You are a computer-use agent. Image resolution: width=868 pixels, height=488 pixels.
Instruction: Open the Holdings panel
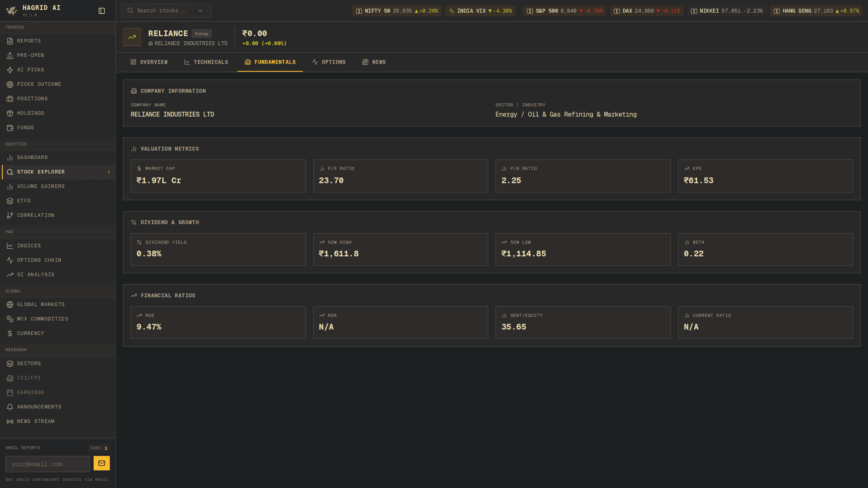coord(30,113)
